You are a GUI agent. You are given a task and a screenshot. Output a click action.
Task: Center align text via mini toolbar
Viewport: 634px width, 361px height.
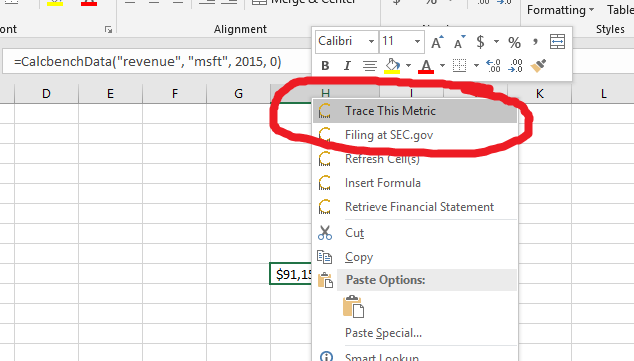tap(370, 66)
